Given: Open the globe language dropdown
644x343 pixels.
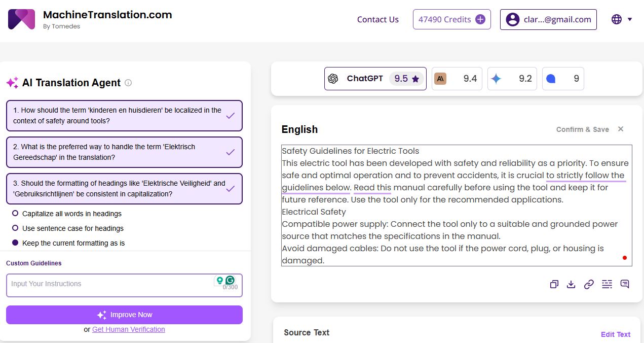Looking at the screenshot, I should click(622, 19).
